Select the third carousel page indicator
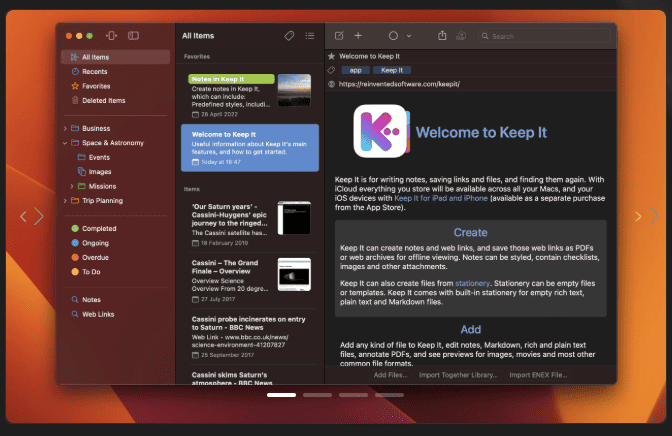This screenshot has height=436, width=672. pyautogui.click(x=354, y=395)
